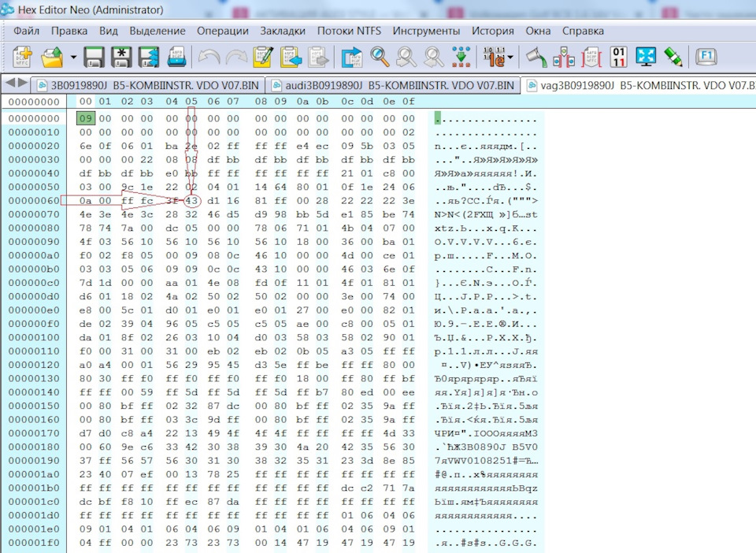Click the green highlighter marker icon
The height and width of the screenshot is (553, 756).
(673, 57)
